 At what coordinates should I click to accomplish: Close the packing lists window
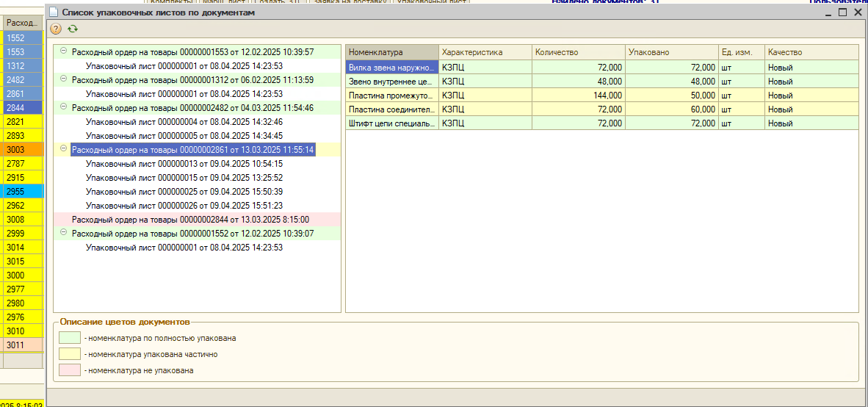(x=858, y=12)
